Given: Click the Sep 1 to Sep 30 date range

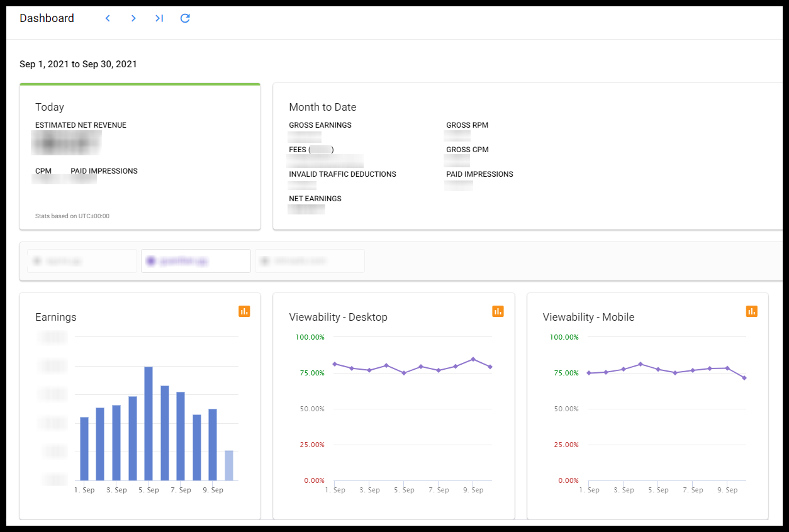Looking at the screenshot, I should pyautogui.click(x=78, y=64).
